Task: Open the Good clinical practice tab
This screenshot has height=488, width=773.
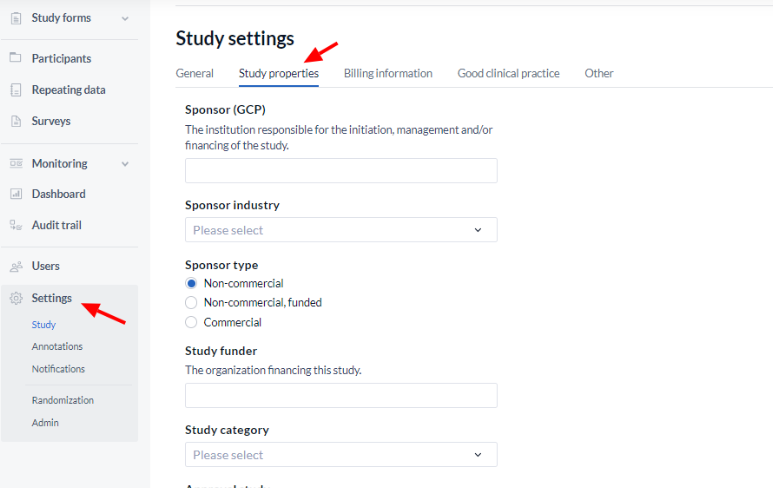Action: pos(508,73)
